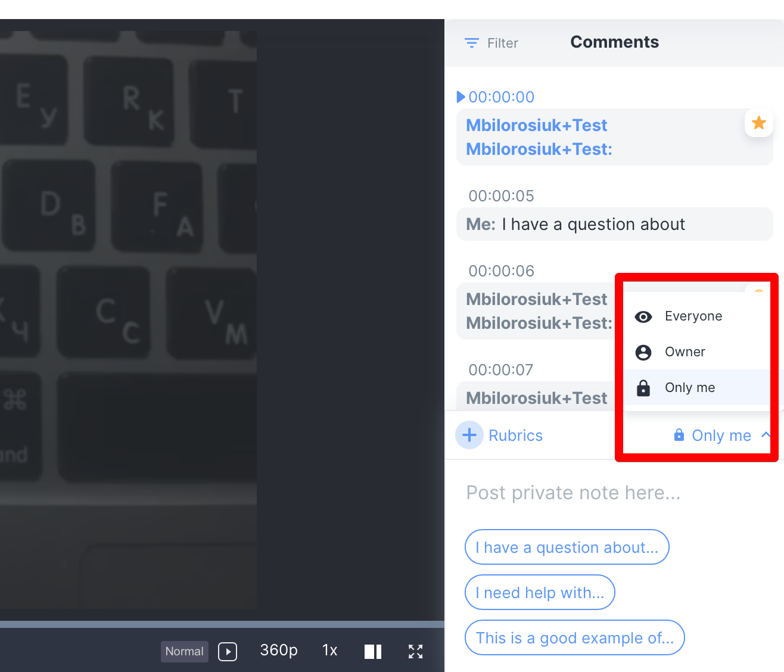Viewport: 784px width, 672px height.
Task: Pause the video with pause button
Action: [x=373, y=651]
